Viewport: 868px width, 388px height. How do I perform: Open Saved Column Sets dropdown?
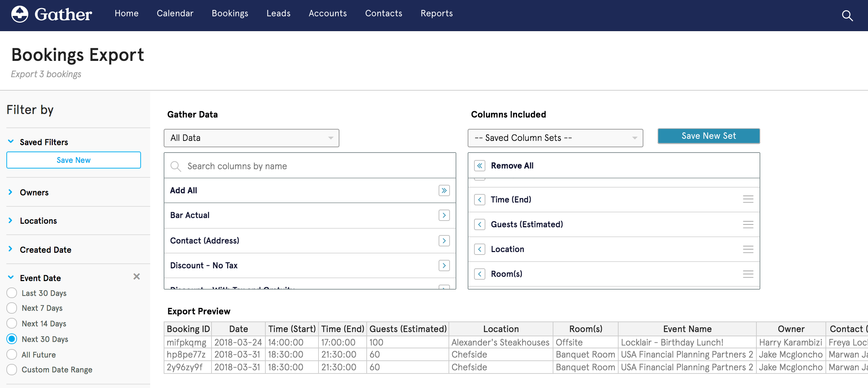click(555, 138)
